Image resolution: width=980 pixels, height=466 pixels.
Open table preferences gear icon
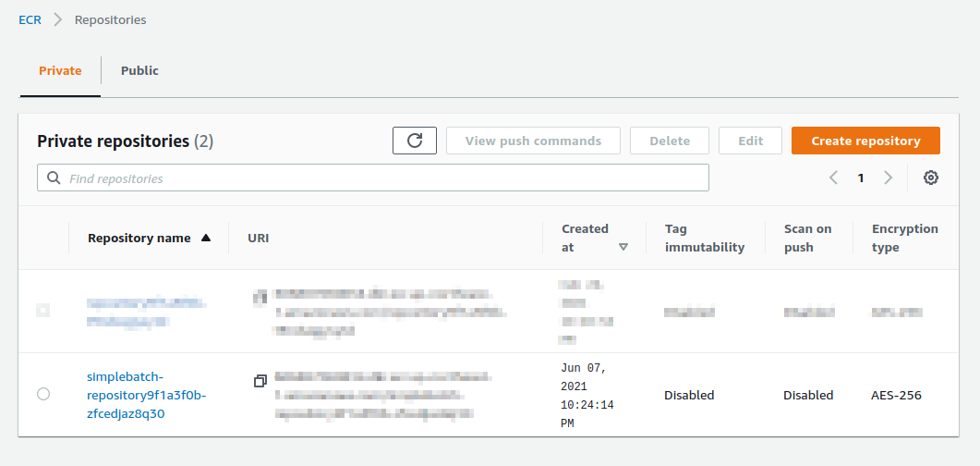pyautogui.click(x=931, y=178)
